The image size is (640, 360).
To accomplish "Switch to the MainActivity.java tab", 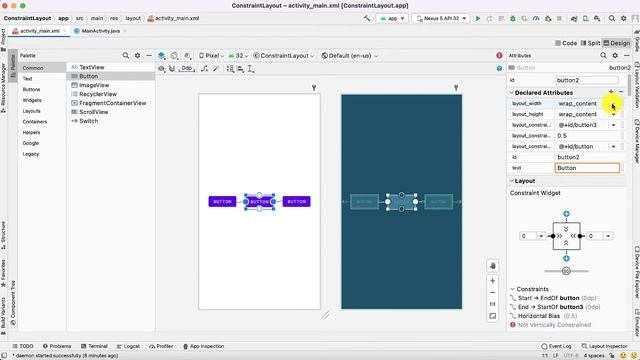I will pyautogui.click(x=100, y=31).
